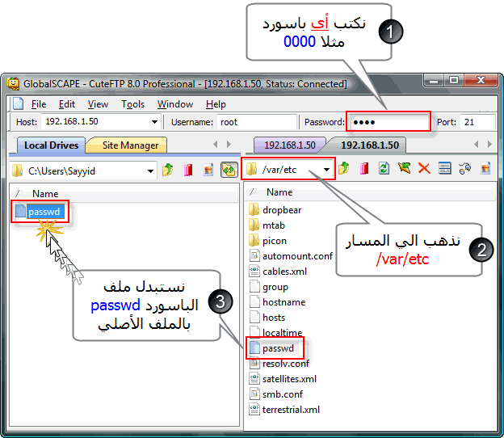Open the File menu
This screenshot has width=504, height=438.
click(39, 104)
